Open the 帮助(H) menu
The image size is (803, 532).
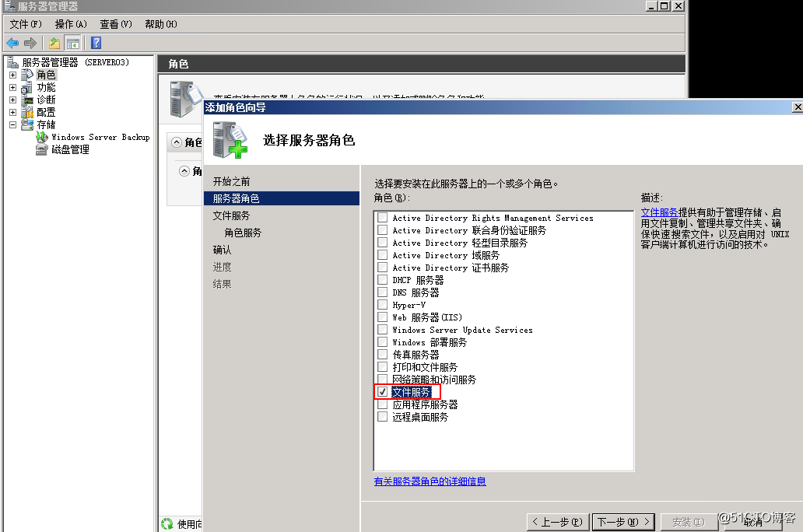click(161, 24)
